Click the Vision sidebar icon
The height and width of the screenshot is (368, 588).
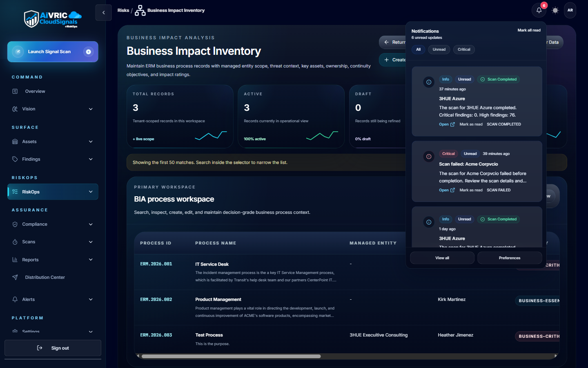coord(15,109)
